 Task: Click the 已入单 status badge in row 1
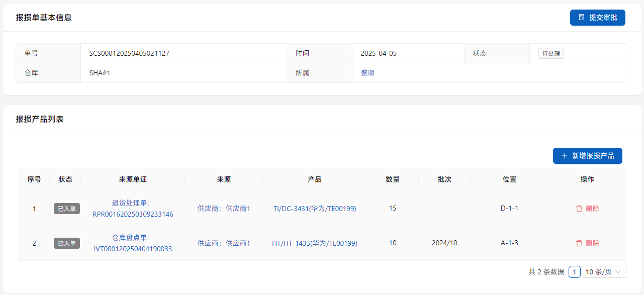click(x=67, y=209)
